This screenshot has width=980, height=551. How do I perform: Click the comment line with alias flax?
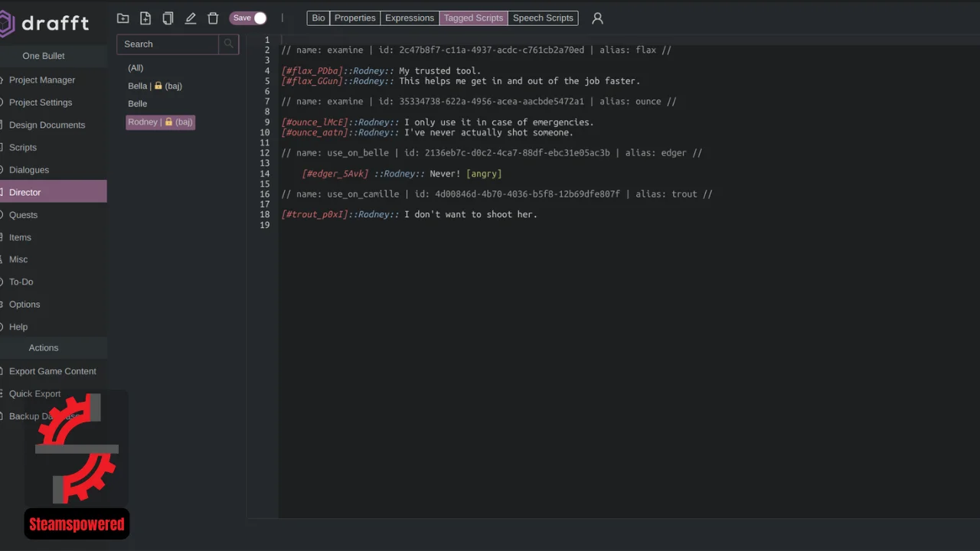(x=476, y=50)
